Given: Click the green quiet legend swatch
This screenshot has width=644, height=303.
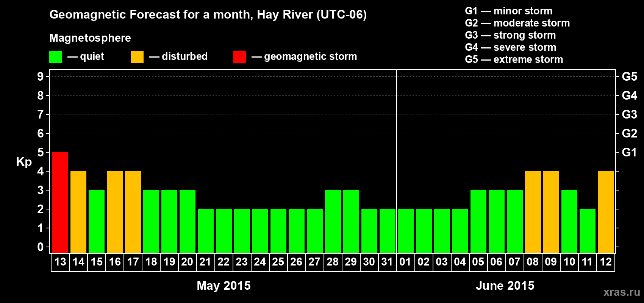Looking at the screenshot, I should (55, 57).
